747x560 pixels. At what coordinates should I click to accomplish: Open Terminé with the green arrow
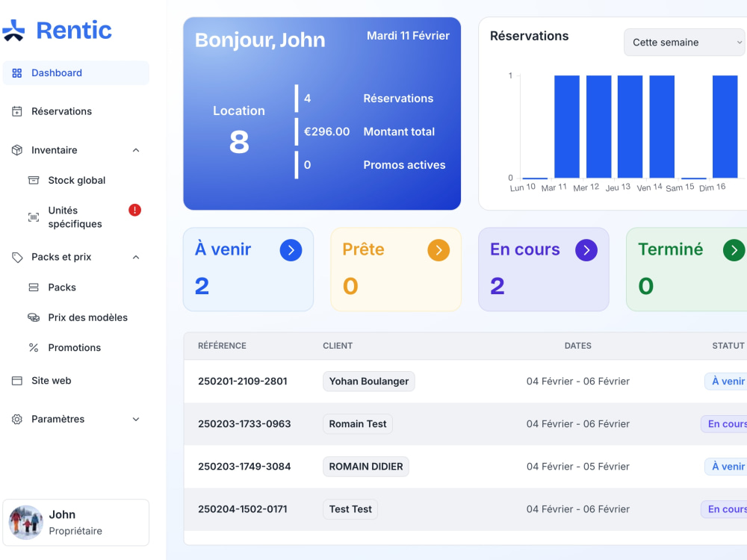click(734, 250)
